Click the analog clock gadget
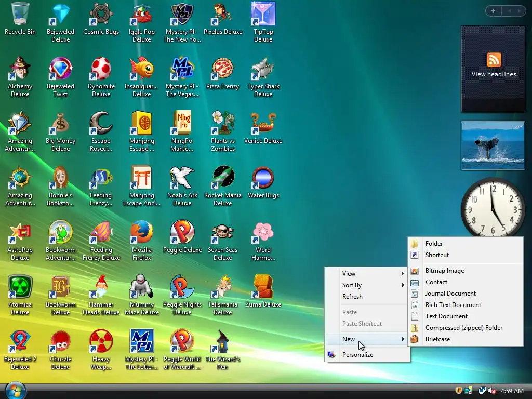Image resolution: width=532 pixels, height=399 pixels. (x=493, y=208)
